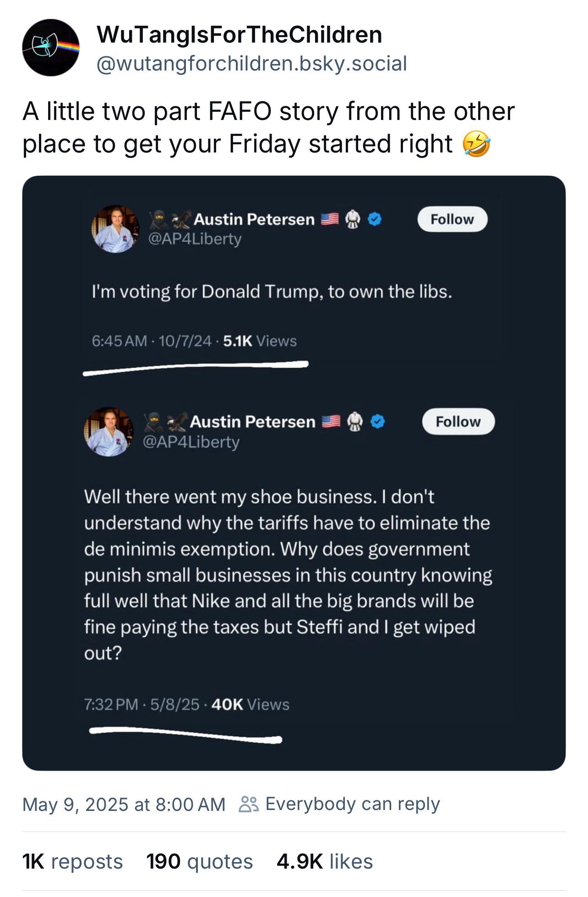This screenshot has height=897, width=588.
Task: Open the May 9, 2025 post timestamp
Action: click(124, 804)
